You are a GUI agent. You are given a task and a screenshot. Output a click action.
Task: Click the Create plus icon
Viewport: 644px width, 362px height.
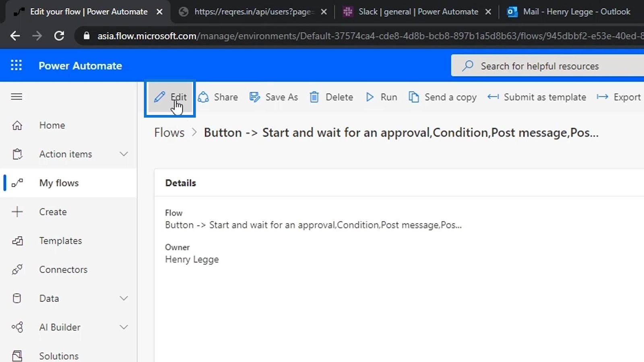pyautogui.click(x=17, y=212)
